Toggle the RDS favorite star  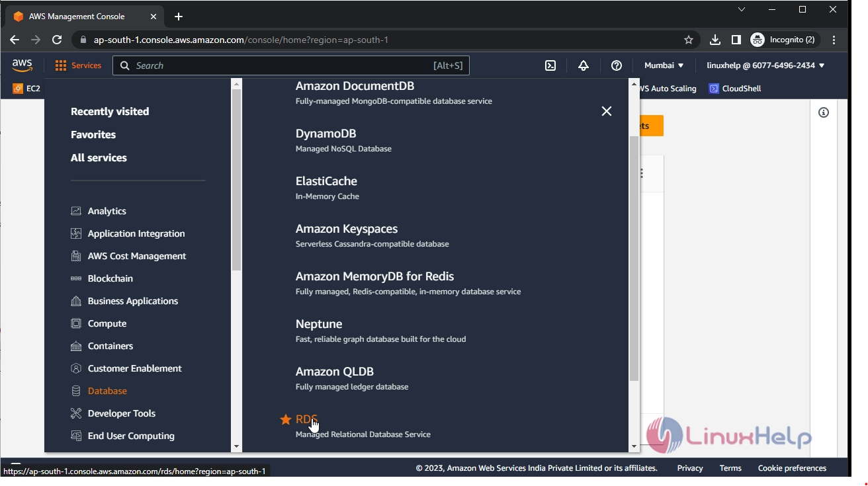coord(285,419)
